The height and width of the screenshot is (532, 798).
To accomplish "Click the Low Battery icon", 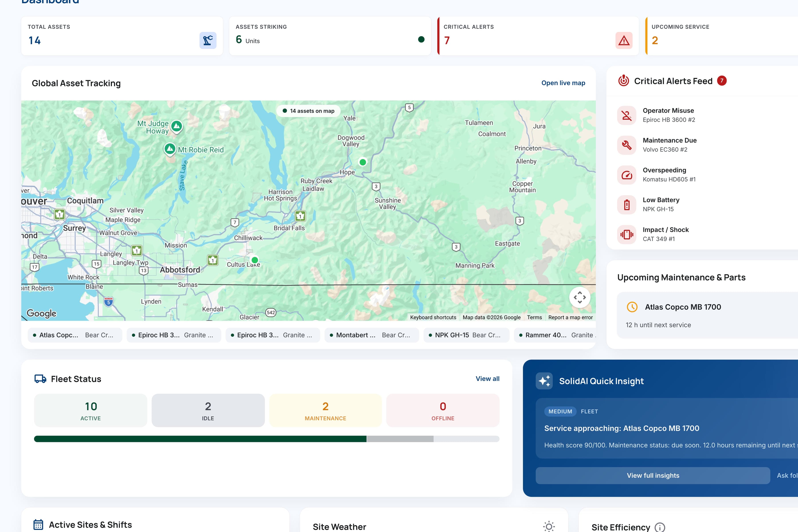I will 627,205.
